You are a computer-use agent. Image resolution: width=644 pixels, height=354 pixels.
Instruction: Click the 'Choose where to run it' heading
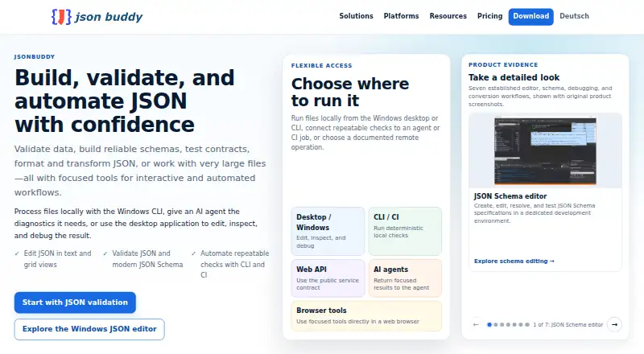350,92
